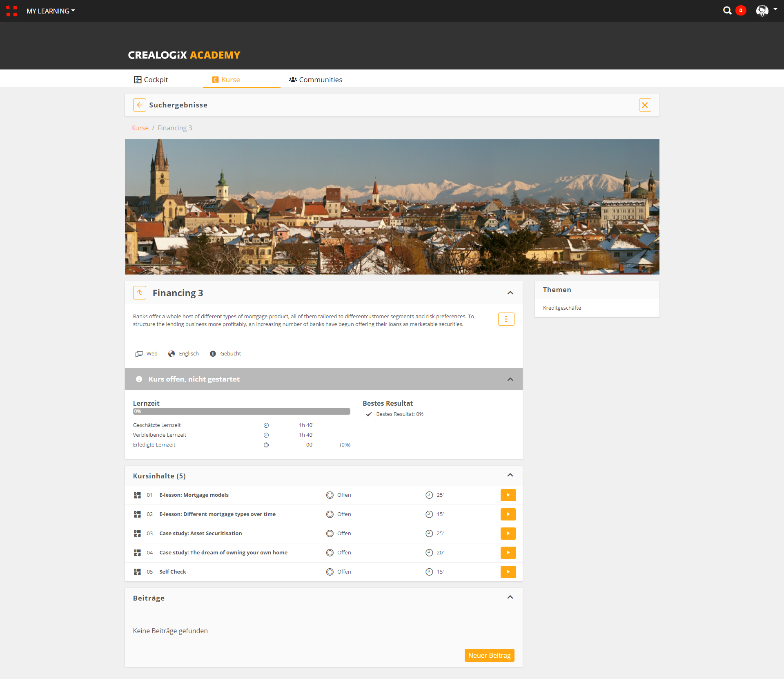Collapse the Beiträge section chevron

[x=510, y=597]
